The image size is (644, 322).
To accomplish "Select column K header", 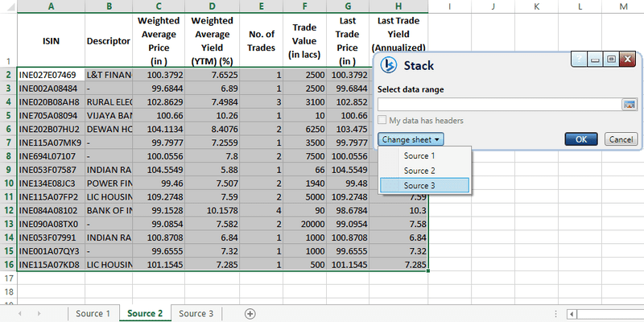I will tap(536, 6).
